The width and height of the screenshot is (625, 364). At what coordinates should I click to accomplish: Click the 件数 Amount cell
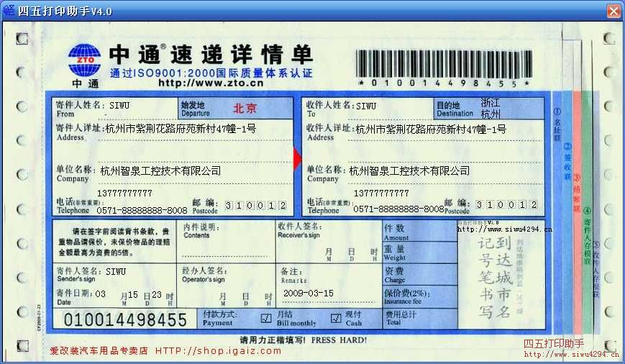click(420, 231)
